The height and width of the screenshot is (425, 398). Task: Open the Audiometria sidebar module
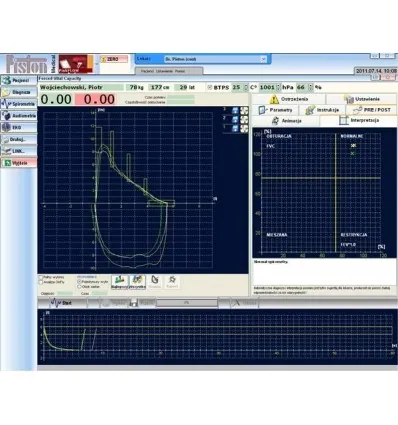point(19,116)
